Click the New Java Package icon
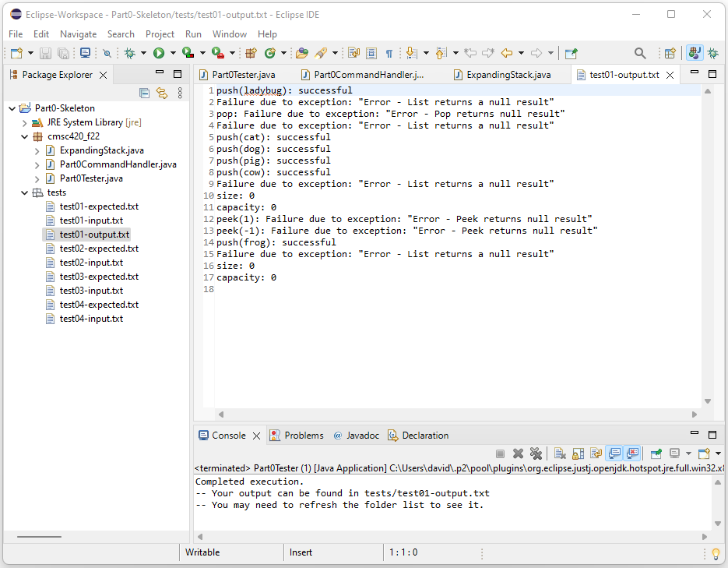This screenshot has height=568, width=728. tap(251, 54)
